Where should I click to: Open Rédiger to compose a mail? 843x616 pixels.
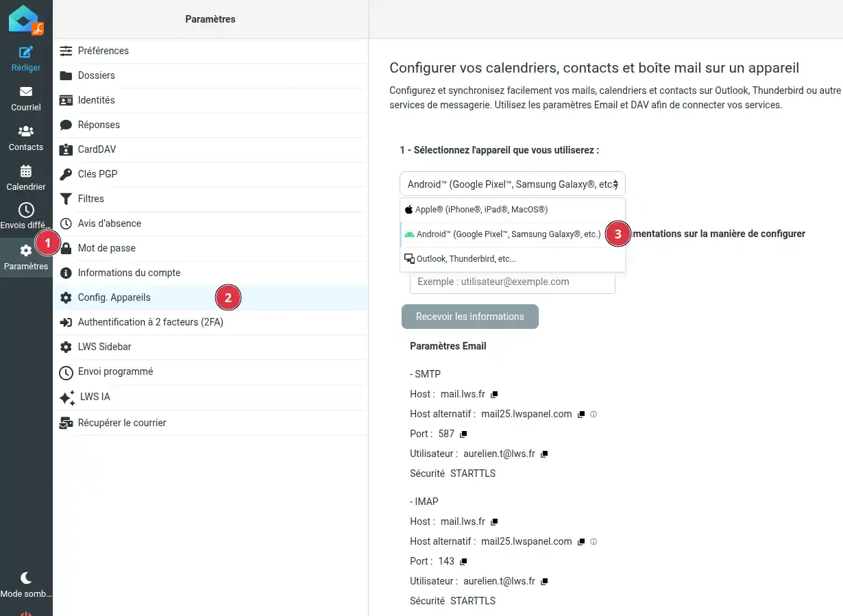[26, 59]
